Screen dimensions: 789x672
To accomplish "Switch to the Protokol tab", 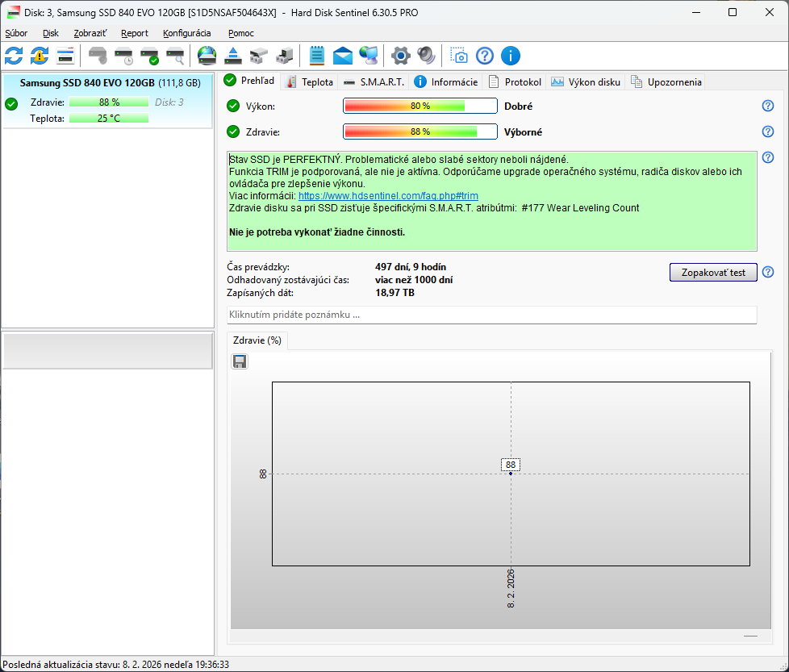I will pyautogui.click(x=515, y=82).
